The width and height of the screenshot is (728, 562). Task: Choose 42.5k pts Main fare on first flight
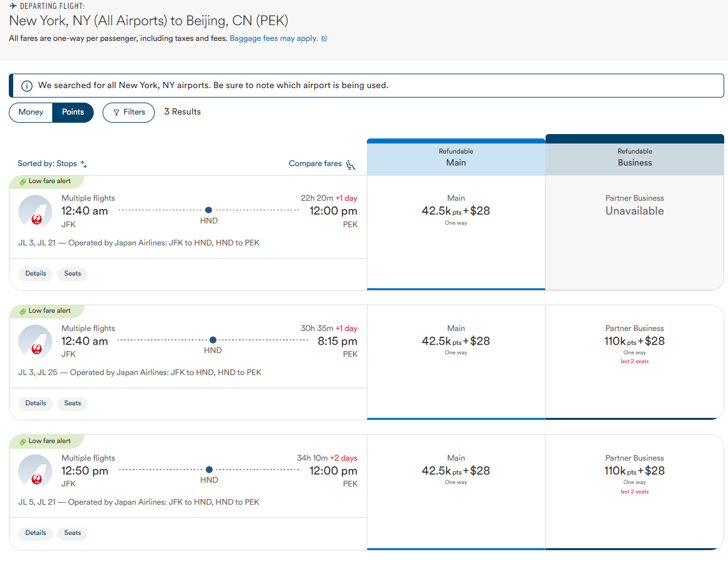[456, 211]
